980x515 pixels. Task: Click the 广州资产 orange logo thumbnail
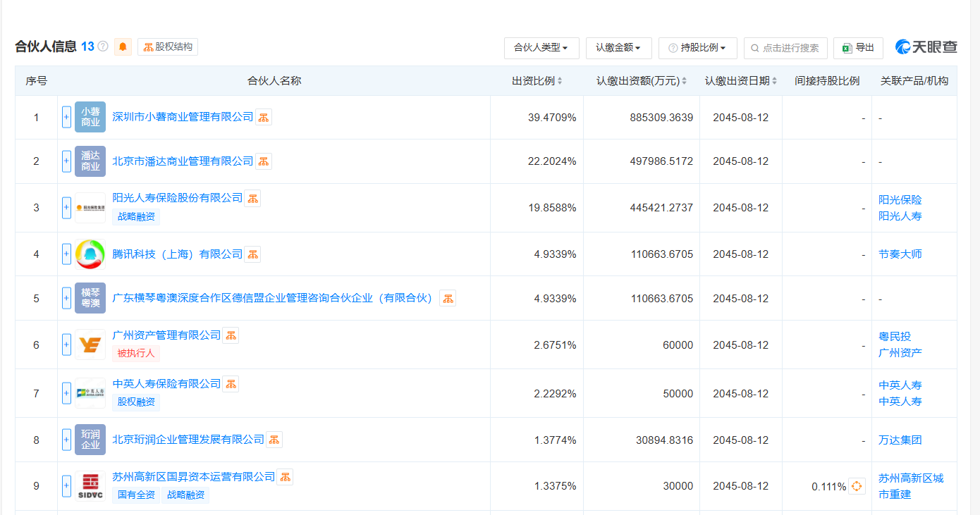(x=90, y=345)
